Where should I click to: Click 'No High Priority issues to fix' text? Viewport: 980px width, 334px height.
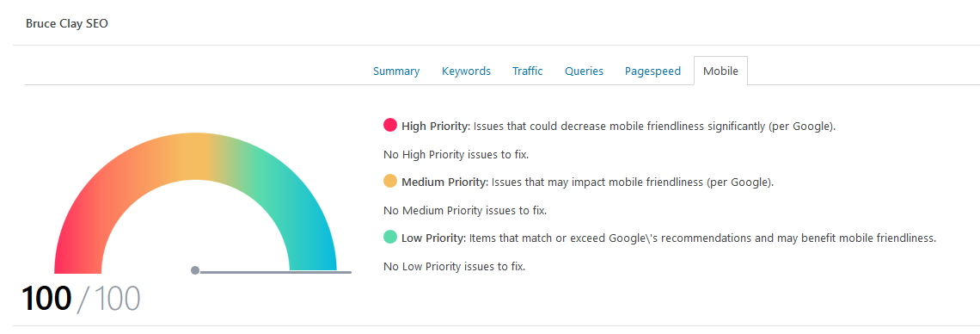tap(460, 154)
